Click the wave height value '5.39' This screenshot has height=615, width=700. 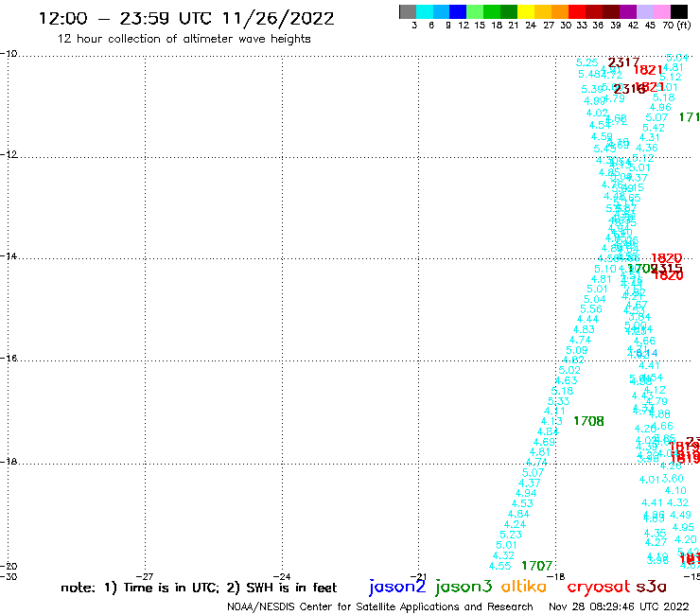tap(592, 89)
